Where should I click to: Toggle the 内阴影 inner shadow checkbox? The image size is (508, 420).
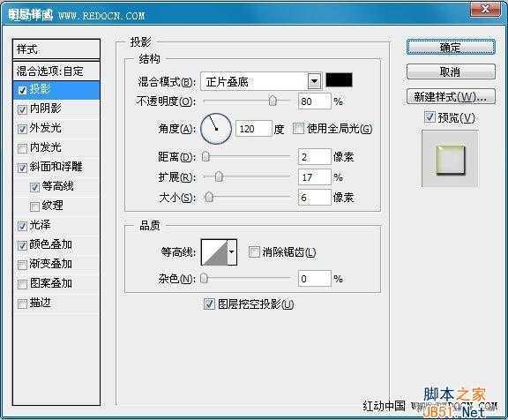(22, 109)
